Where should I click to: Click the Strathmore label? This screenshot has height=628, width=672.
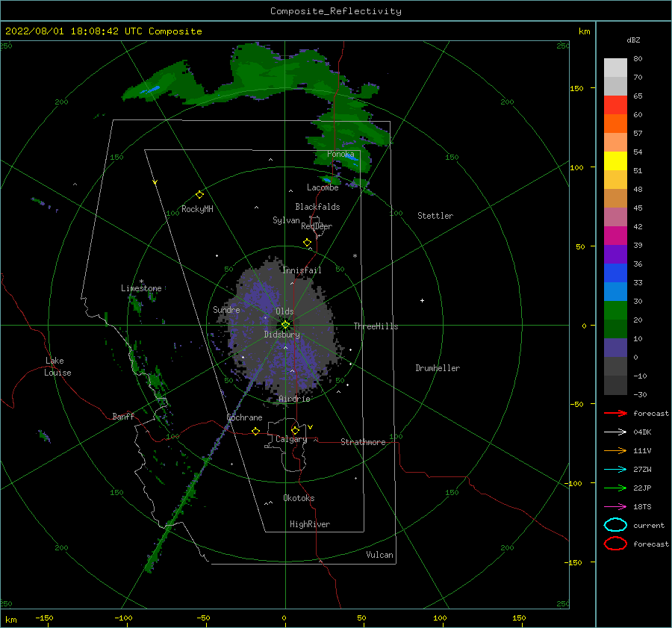tap(363, 442)
